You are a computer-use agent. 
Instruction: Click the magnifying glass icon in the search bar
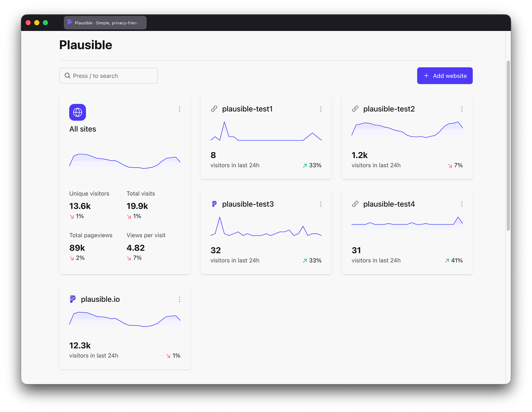(x=67, y=76)
